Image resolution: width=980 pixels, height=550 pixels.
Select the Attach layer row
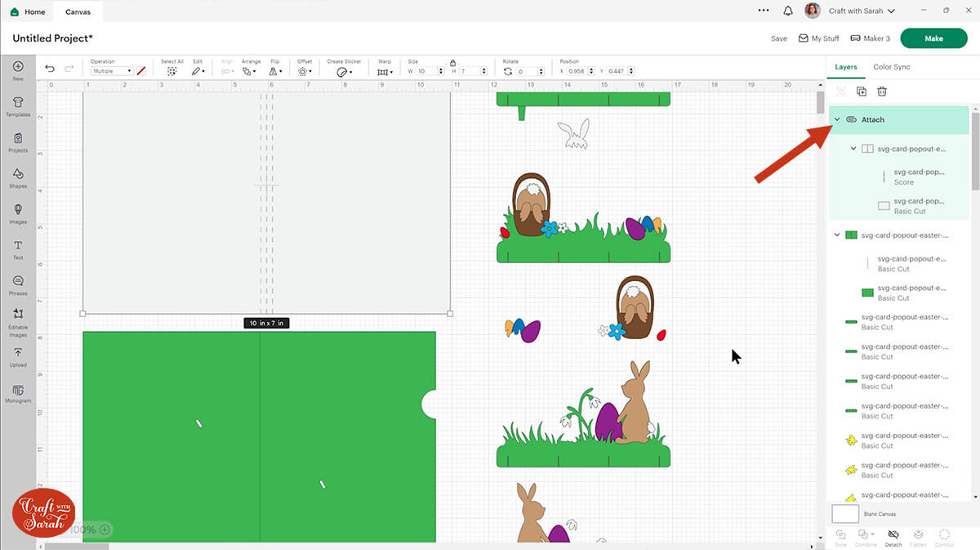click(899, 119)
